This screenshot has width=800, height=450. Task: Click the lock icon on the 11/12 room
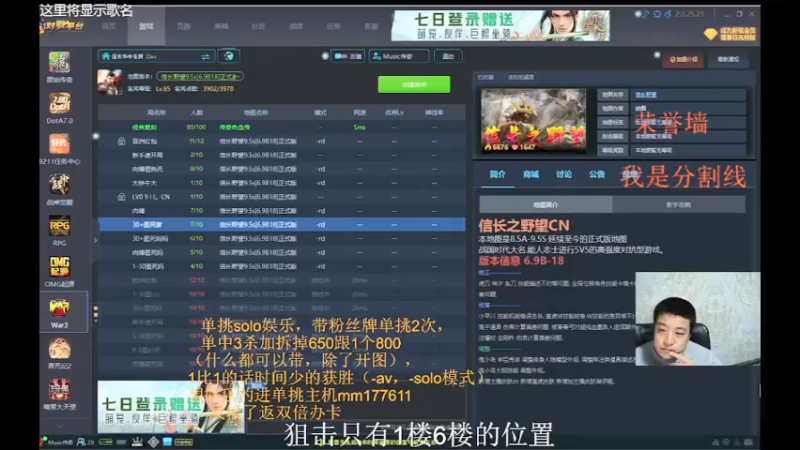click(121, 141)
